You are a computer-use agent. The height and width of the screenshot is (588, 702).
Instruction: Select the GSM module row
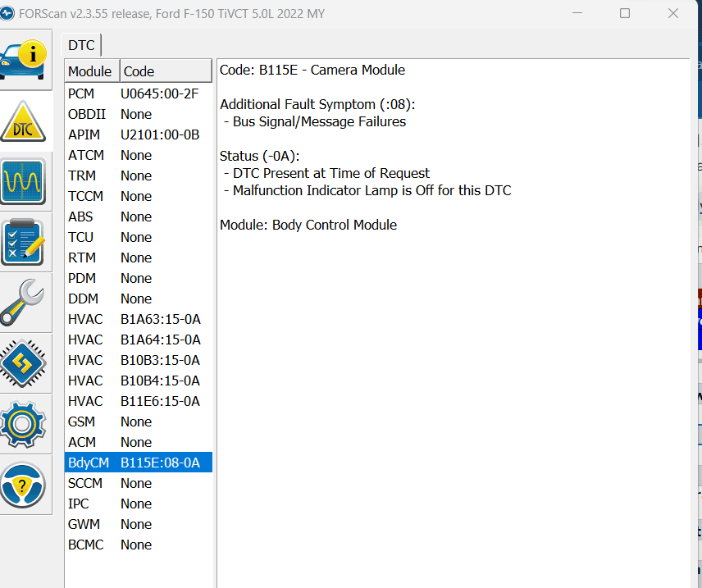pos(139,422)
